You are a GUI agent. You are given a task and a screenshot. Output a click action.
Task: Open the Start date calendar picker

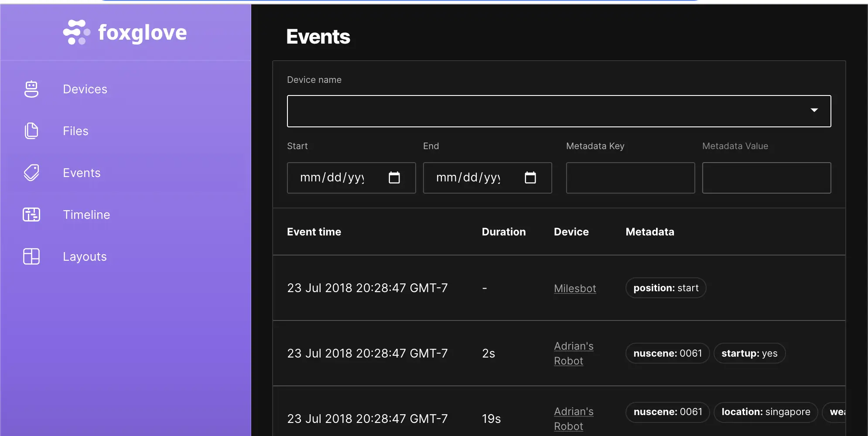tap(394, 177)
